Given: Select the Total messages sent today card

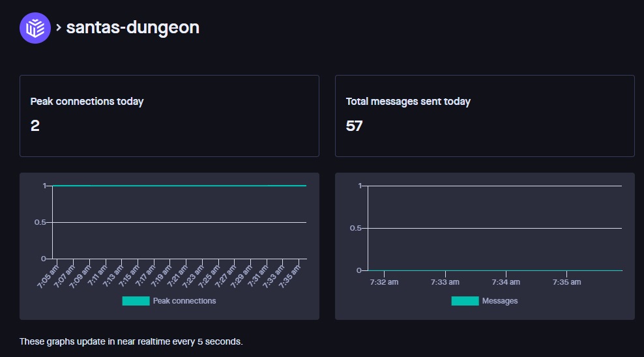Looking at the screenshot, I should point(484,115).
